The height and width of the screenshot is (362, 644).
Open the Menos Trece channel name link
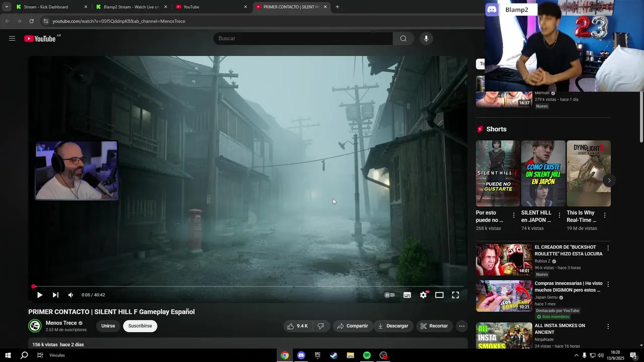pyautogui.click(x=61, y=323)
